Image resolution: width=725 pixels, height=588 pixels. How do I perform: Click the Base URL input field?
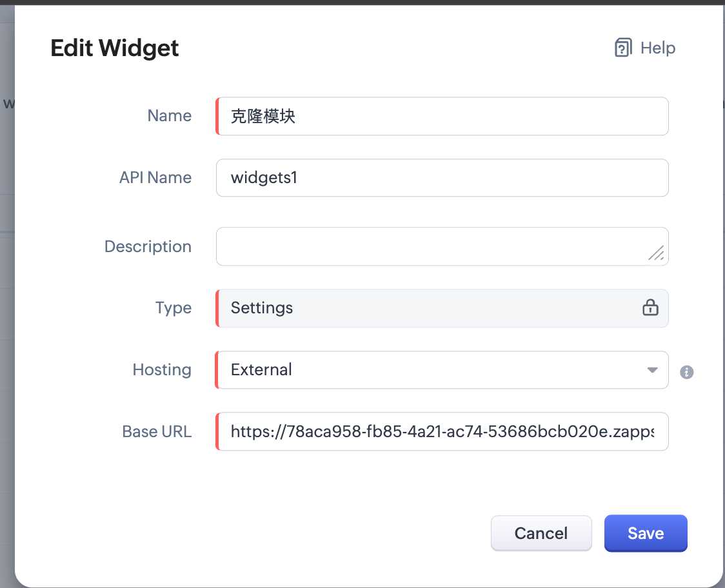(x=442, y=431)
